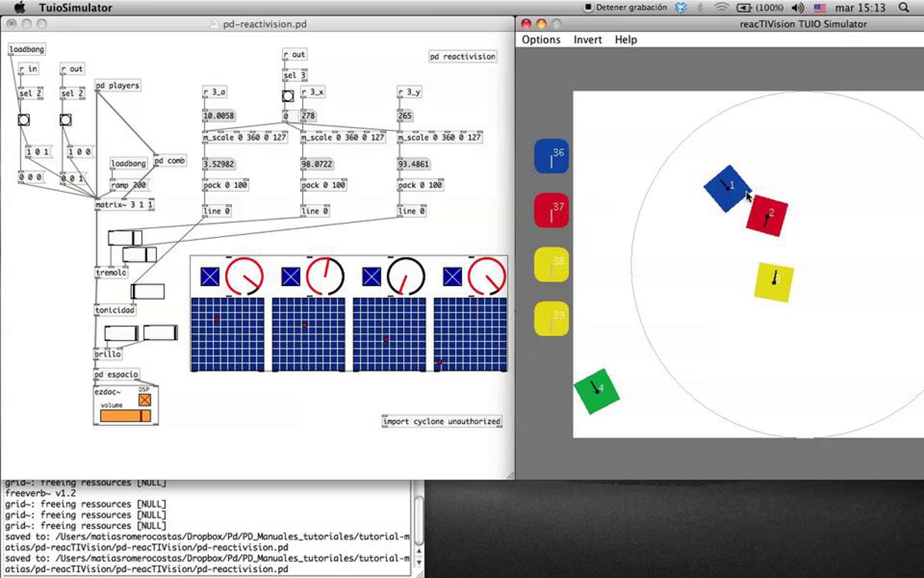The image size is (924, 578).
Task: Click the bang button under sel 3
Action: click(288, 96)
